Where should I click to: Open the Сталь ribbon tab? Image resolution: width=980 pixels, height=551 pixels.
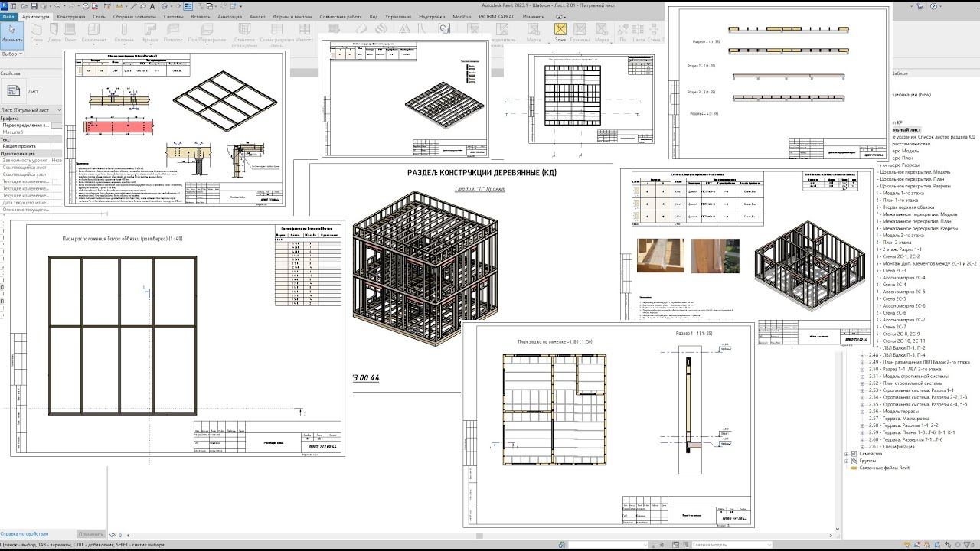[x=100, y=16]
